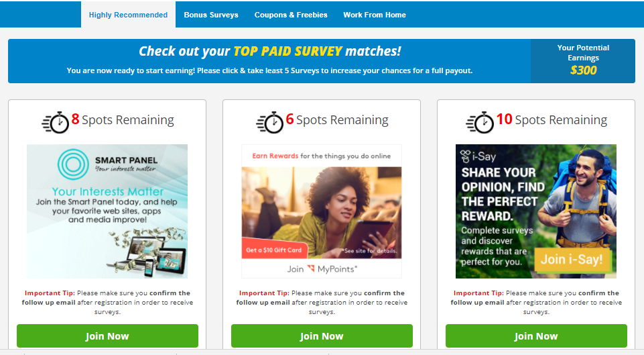644x355 pixels.
Task: Open the Highly Recommended tab
Action: click(x=128, y=15)
